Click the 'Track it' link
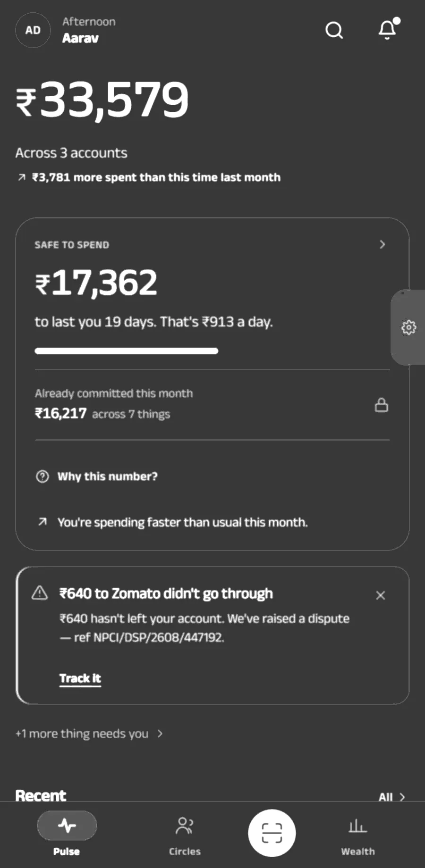The width and height of the screenshot is (425, 868). (80, 678)
